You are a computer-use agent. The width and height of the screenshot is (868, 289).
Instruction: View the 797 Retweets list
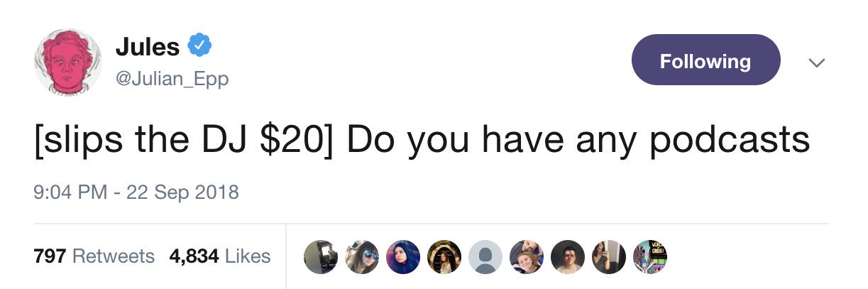94,256
